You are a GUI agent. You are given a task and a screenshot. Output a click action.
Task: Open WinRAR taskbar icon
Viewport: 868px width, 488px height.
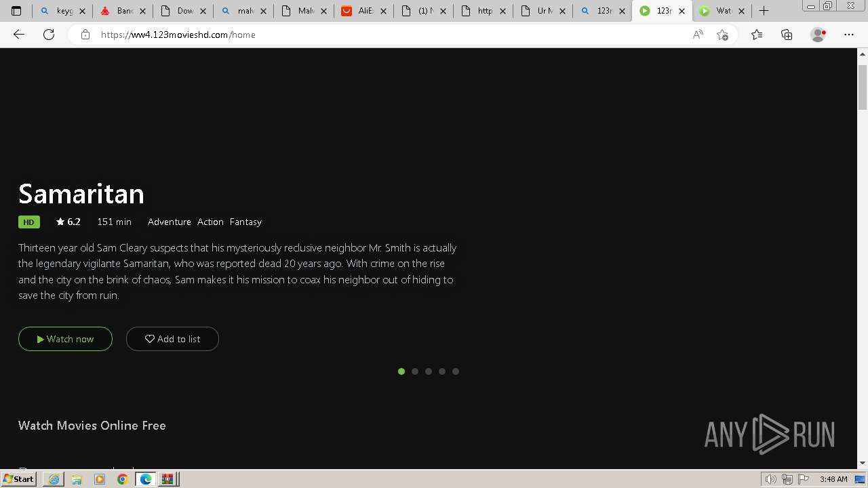pyautogui.click(x=168, y=479)
